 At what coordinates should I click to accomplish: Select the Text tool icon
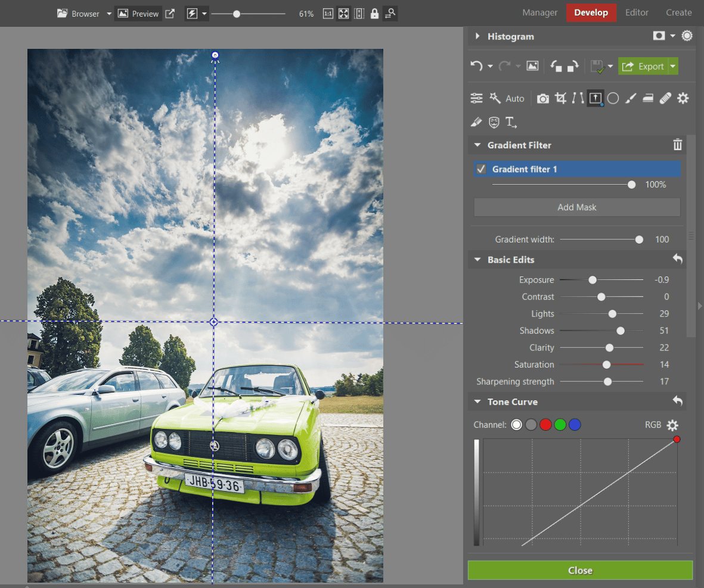[511, 122]
